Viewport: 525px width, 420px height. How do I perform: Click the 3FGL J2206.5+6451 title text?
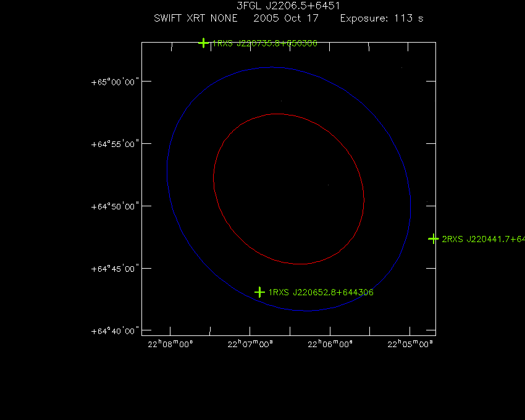click(x=288, y=6)
